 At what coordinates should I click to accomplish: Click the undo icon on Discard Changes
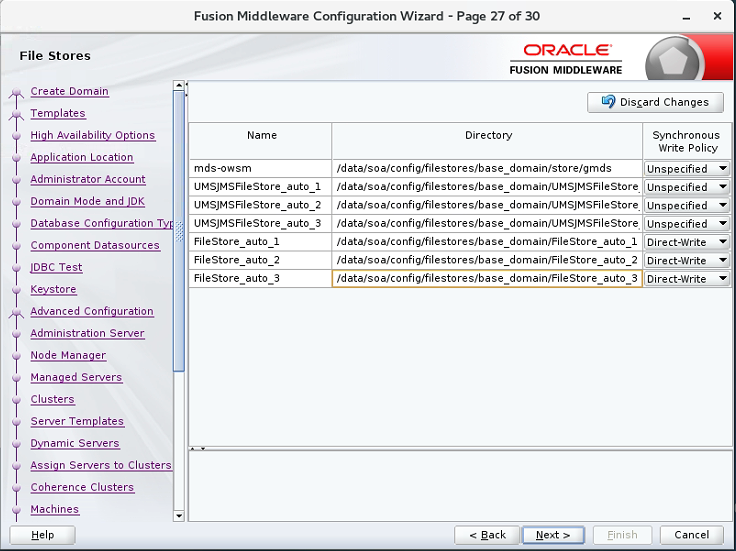coord(608,101)
